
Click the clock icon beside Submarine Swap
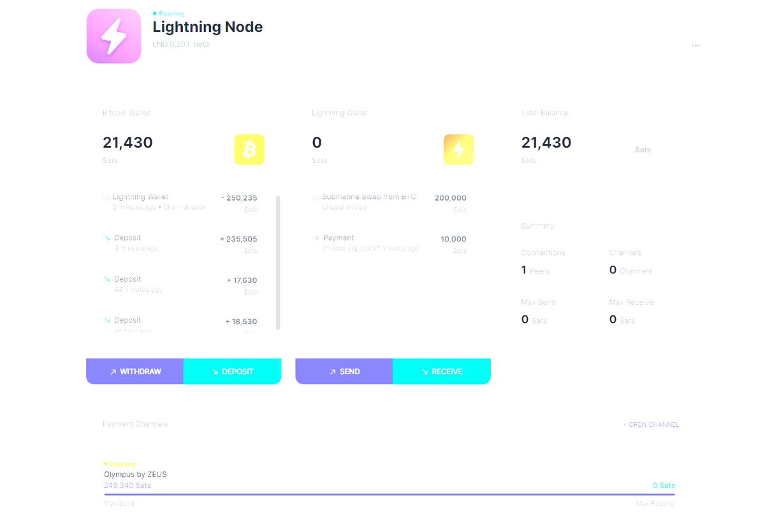[x=316, y=198]
